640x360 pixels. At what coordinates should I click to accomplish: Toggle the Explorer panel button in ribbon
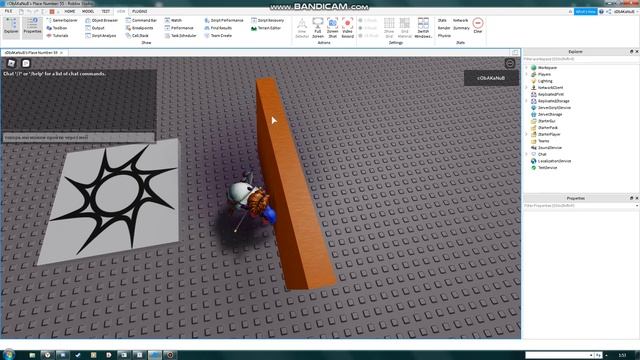click(x=11, y=27)
